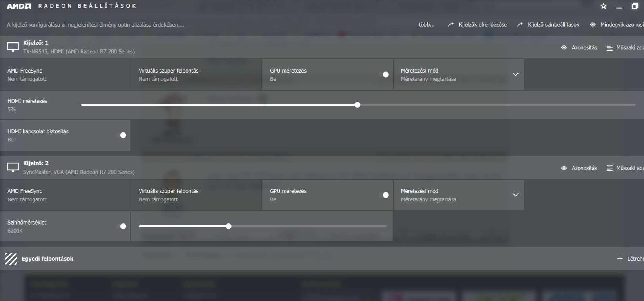
Task: Click the Kijelző 1 monitor icon
Action: [x=13, y=47]
